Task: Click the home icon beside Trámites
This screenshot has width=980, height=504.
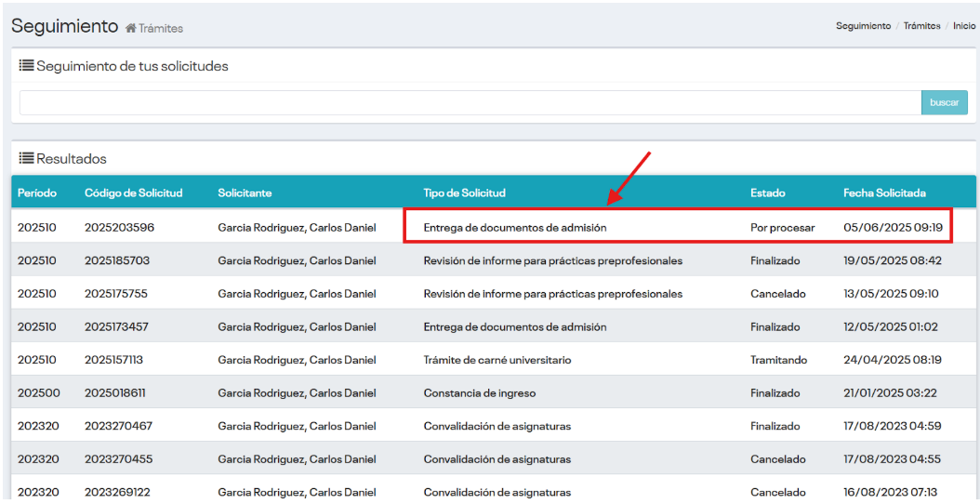Action: point(131,29)
